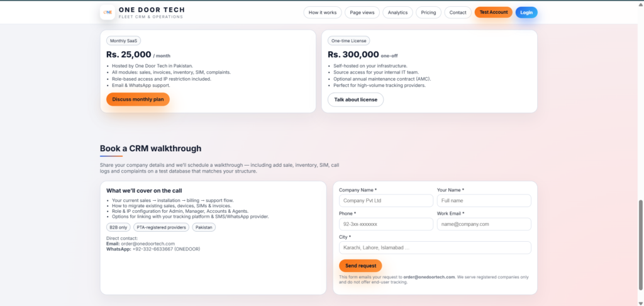This screenshot has height=306, width=644.
Task: Submit form with Send request button
Action: pyautogui.click(x=360, y=266)
